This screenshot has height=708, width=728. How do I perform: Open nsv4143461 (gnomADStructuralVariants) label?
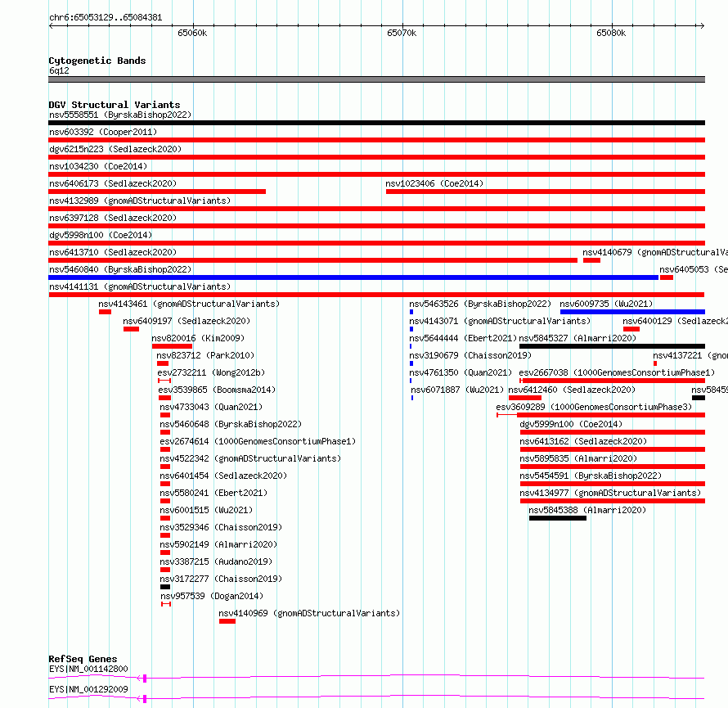(x=189, y=304)
